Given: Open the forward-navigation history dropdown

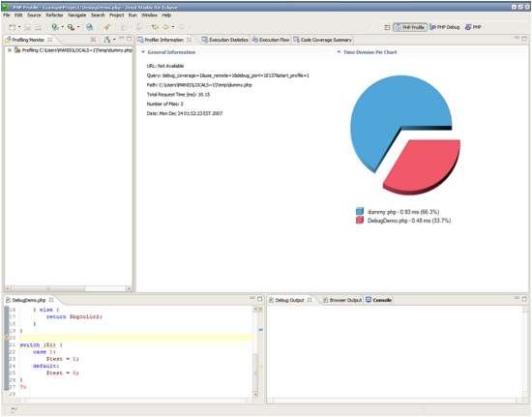Looking at the screenshot, I should click(173, 27).
